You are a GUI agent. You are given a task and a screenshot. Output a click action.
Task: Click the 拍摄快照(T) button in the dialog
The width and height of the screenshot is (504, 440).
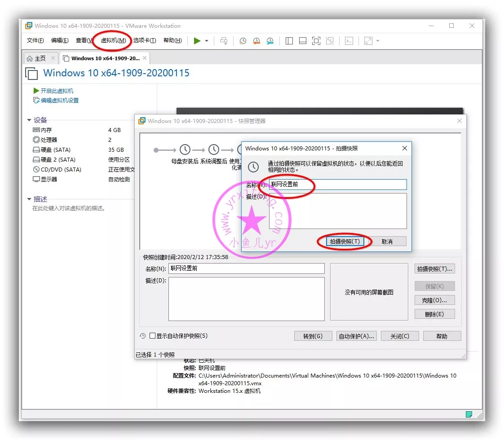[345, 242]
